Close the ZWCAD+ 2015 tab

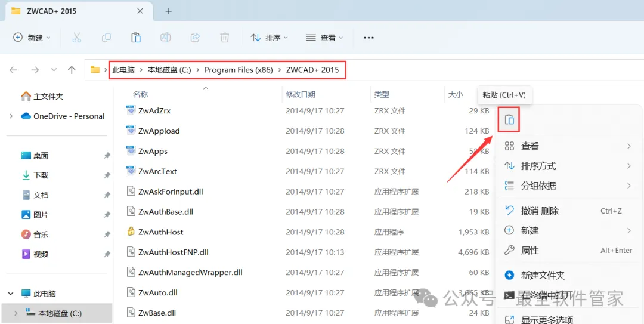point(140,11)
